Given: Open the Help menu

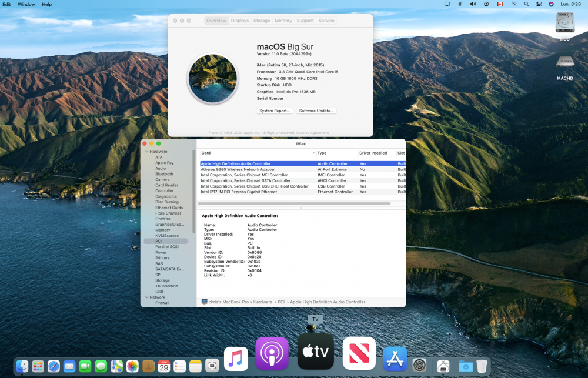Looking at the screenshot, I should pos(47,4).
